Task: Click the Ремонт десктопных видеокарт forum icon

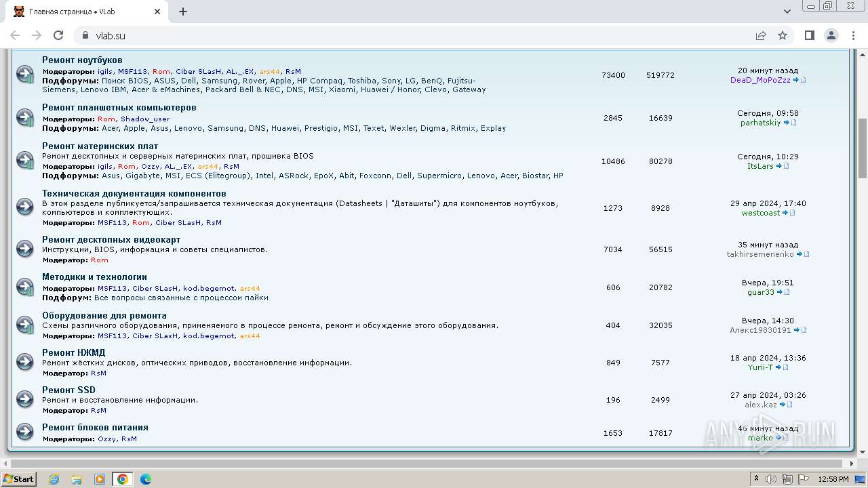Action: click(25, 249)
